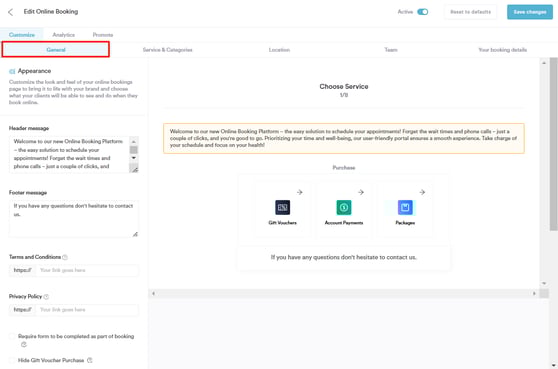Enable Require form to be completed checkbox

click(12, 336)
